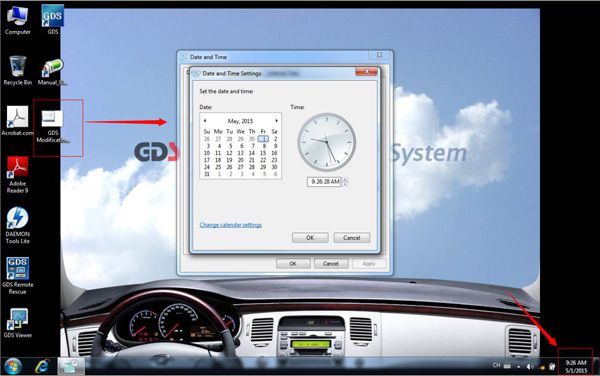Click the analog clock face
The image size is (600, 376).
click(326, 142)
